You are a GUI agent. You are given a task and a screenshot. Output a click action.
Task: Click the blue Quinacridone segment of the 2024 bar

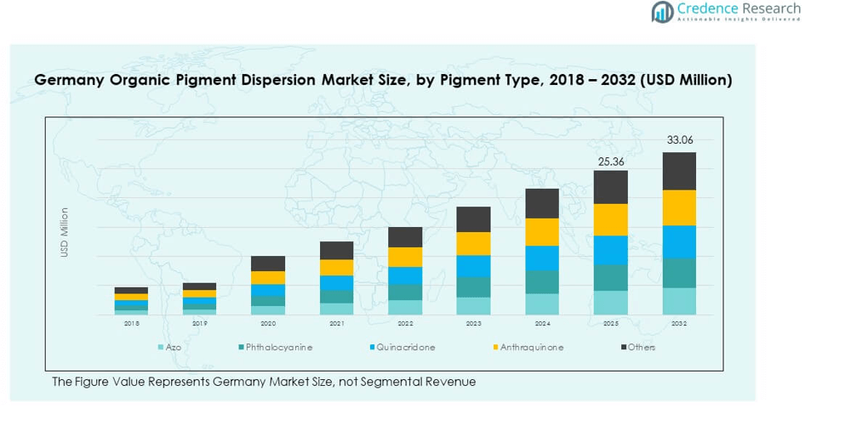(x=542, y=258)
